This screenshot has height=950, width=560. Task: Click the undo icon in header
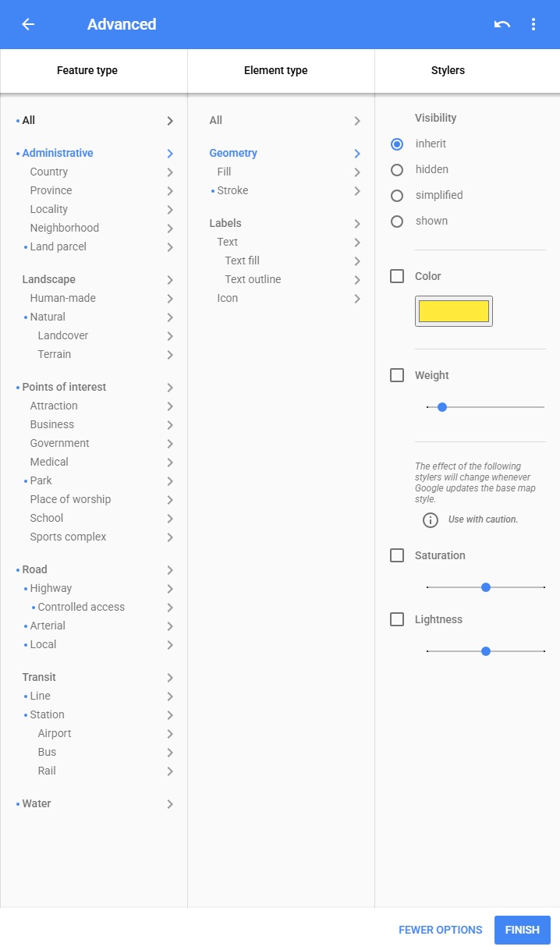click(x=502, y=24)
